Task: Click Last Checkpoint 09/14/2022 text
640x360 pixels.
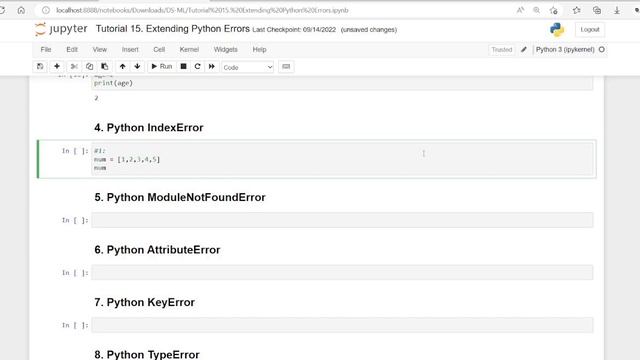Action: 294,29
